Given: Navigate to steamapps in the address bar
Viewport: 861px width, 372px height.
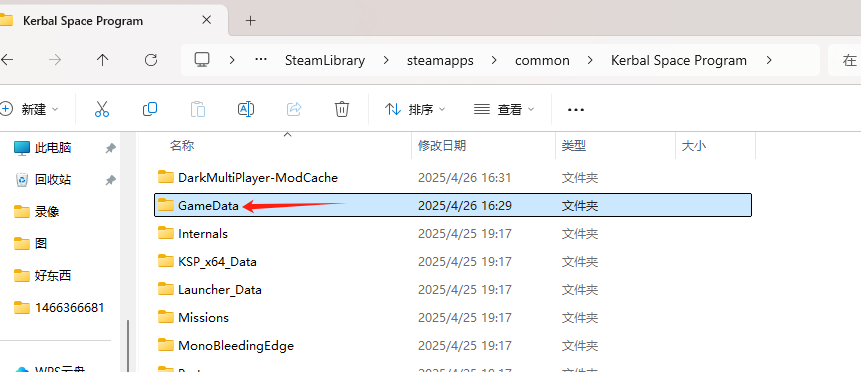Looking at the screenshot, I should 440,60.
